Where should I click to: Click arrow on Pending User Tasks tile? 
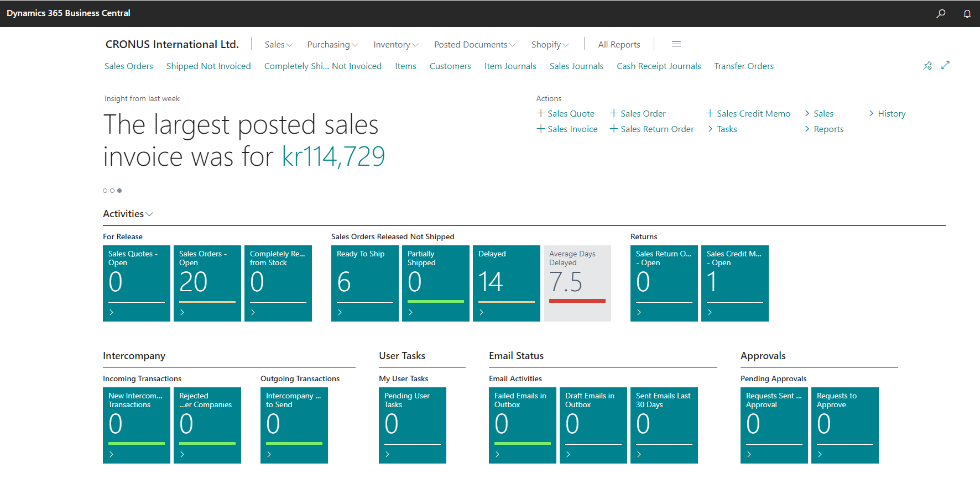pyautogui.click(x=387, y=454)
